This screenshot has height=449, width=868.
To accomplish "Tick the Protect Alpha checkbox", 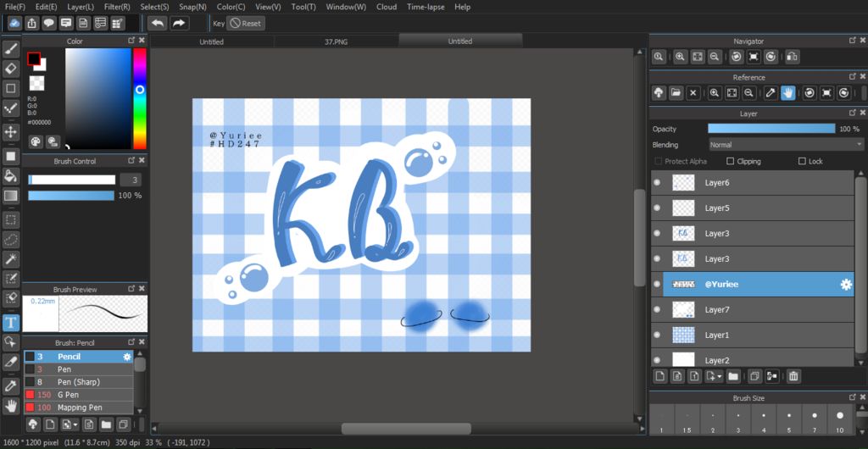I will 658,162.
